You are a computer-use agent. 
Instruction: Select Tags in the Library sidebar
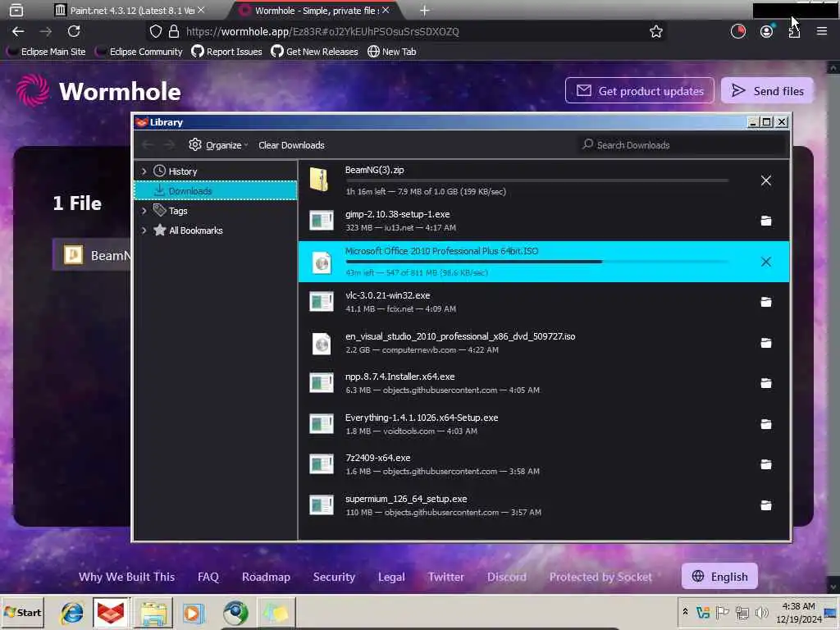point(178,211)
